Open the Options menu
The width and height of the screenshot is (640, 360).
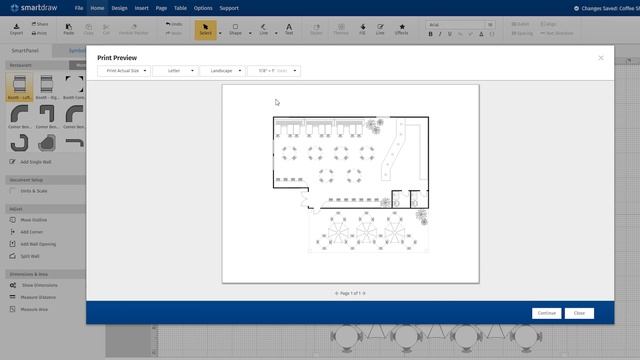tap(203, 8)
